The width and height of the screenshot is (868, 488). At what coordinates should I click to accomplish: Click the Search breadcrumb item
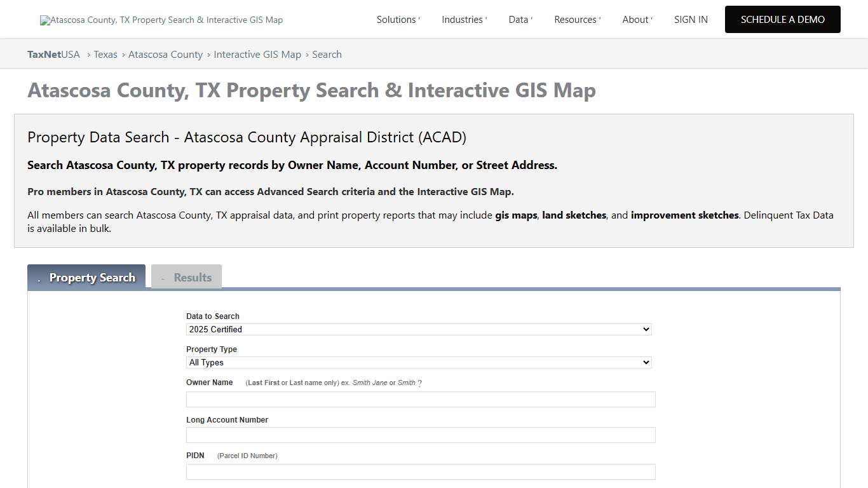327,54
